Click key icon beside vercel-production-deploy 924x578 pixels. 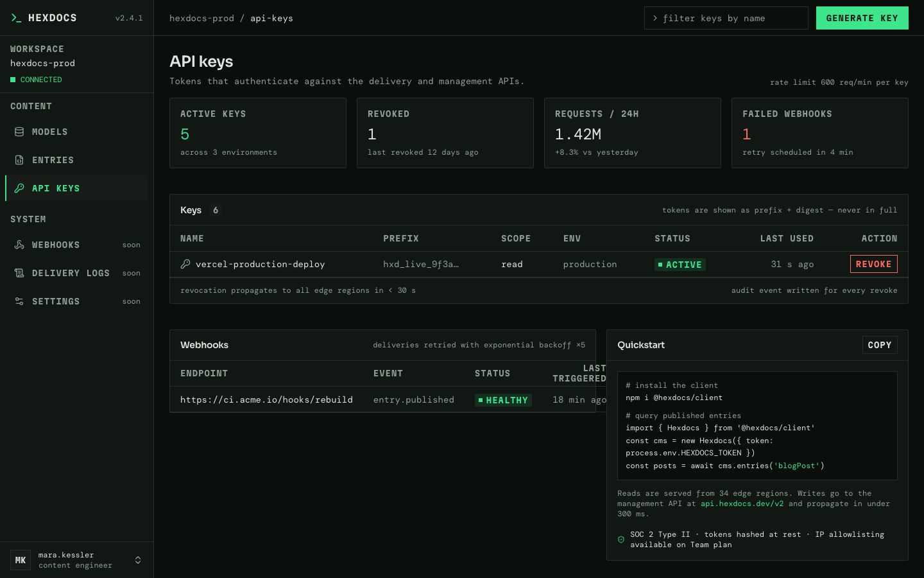click(x=185, y=264)
